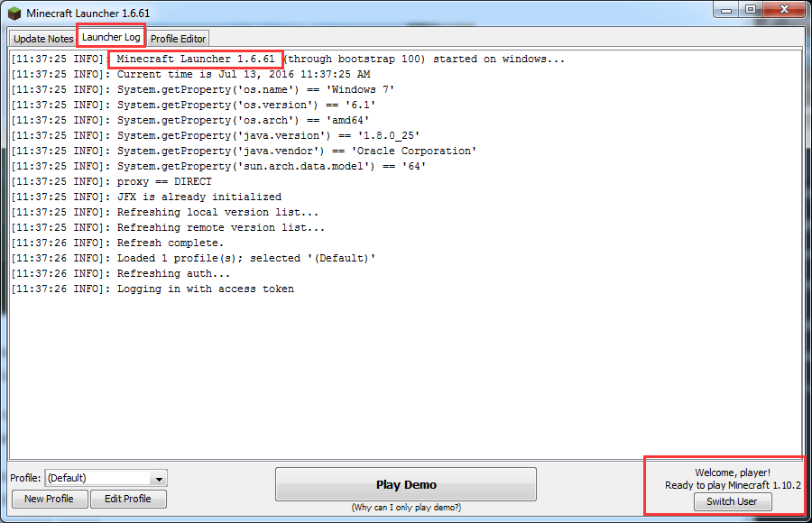Open the 'Why can I only play demo?' link
Screen dimensions: 812x523
tap(406, 508)
